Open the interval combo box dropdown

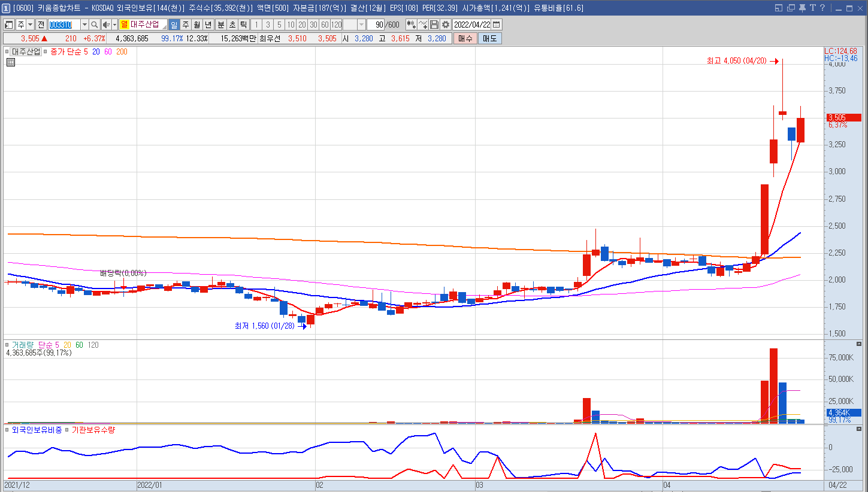coord(361,25)
